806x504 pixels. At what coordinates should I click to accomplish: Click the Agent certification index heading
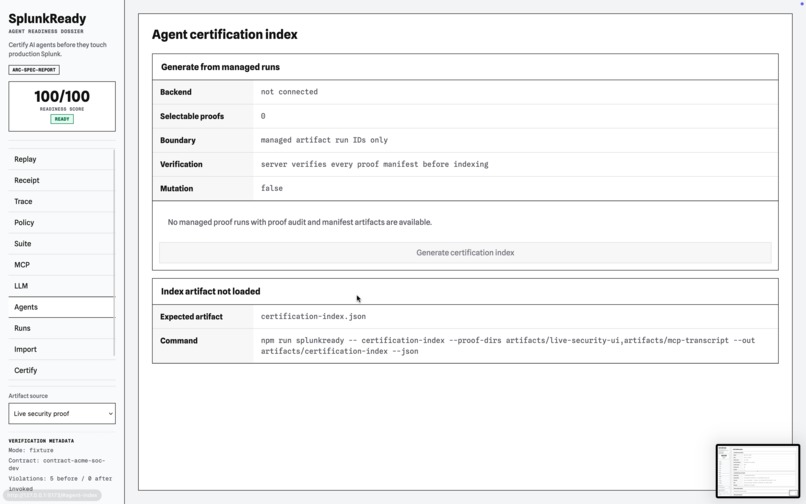coord(225,34)
